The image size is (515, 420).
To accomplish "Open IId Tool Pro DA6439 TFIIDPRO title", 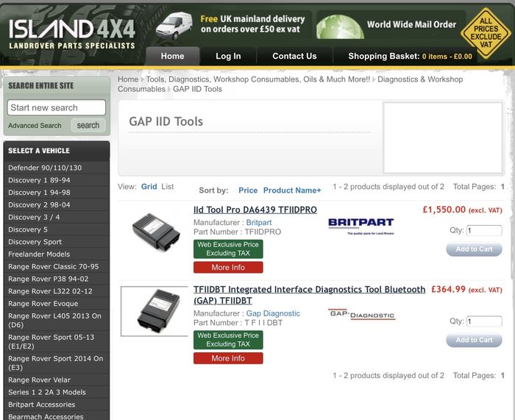I will coord(255,210).
